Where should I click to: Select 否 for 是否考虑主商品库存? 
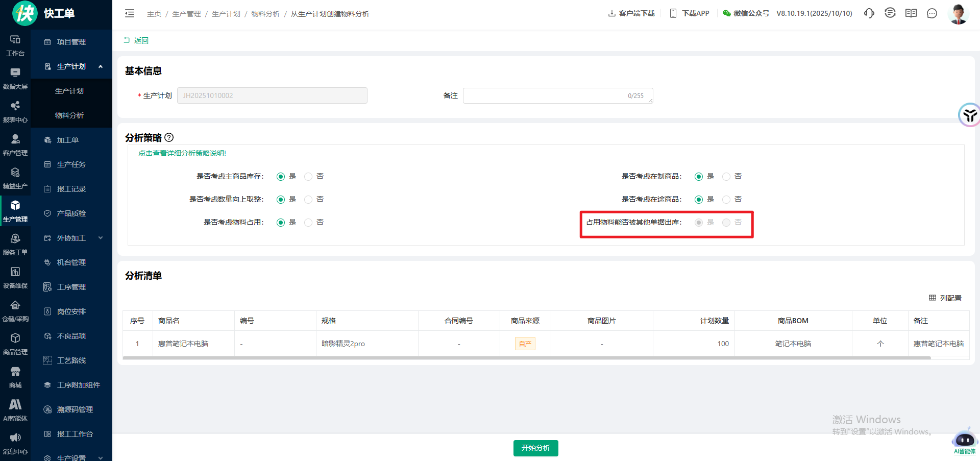308,177
